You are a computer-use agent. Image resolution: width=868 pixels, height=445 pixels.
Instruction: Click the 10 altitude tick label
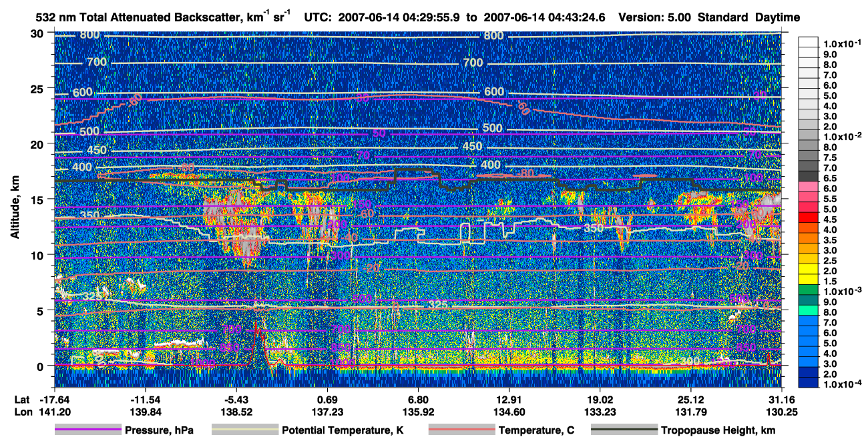(37, 254)
